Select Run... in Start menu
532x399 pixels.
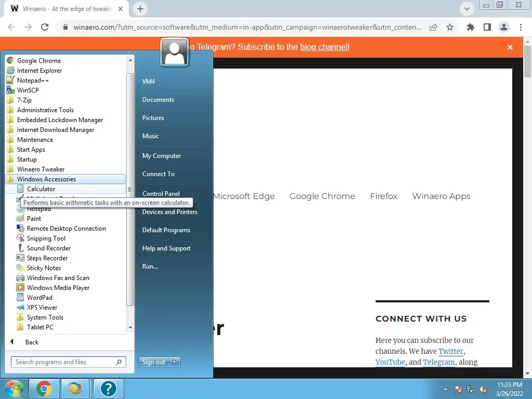[x=150, y=267]
